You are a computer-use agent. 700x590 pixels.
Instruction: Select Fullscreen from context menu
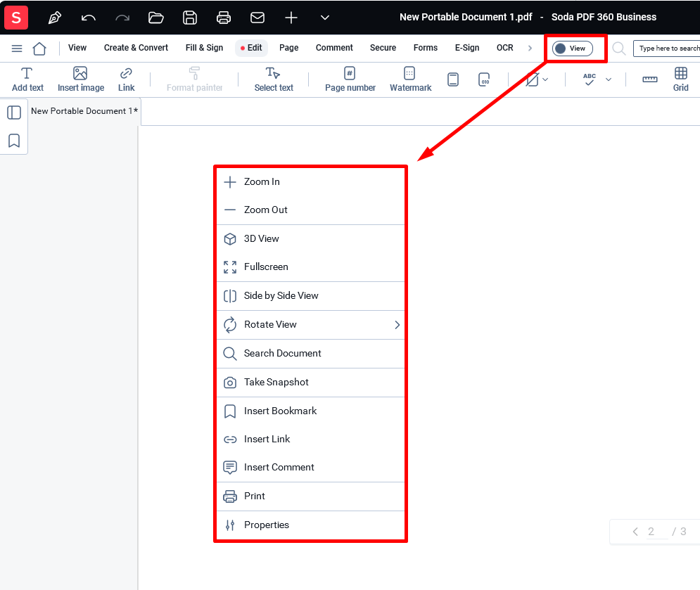pos(311,267)
